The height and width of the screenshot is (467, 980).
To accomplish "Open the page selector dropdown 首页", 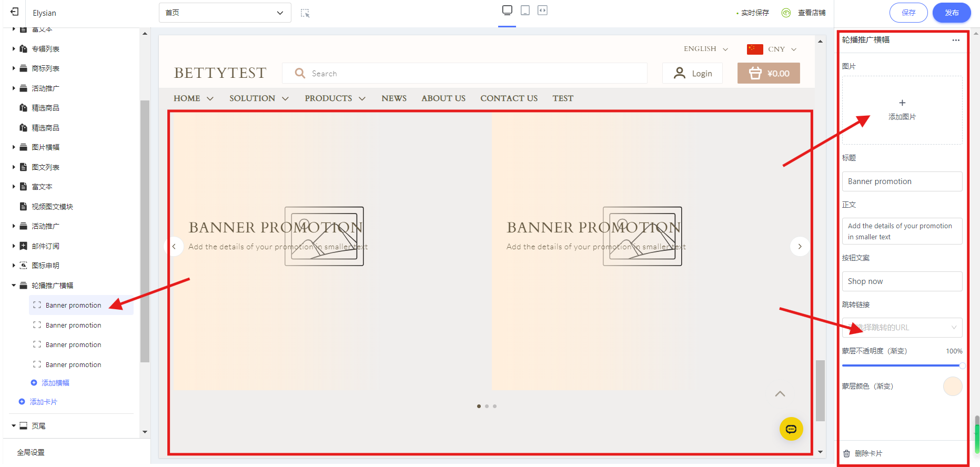I will coord(225,13).
